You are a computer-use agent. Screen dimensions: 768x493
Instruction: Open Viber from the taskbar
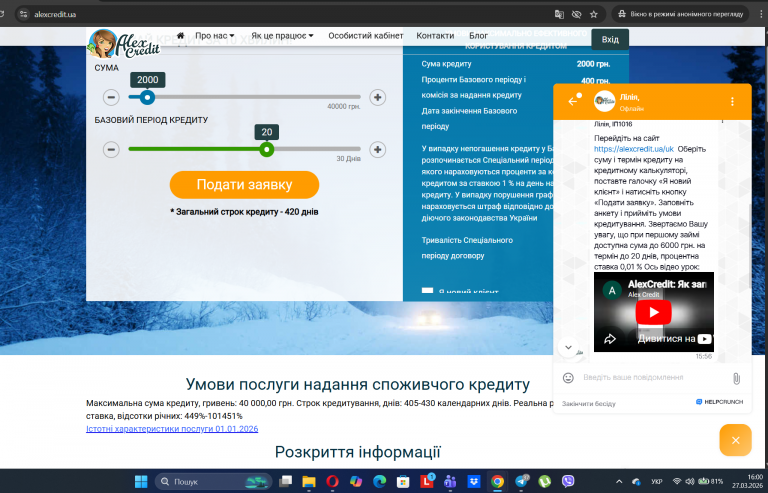click(568, 481)
